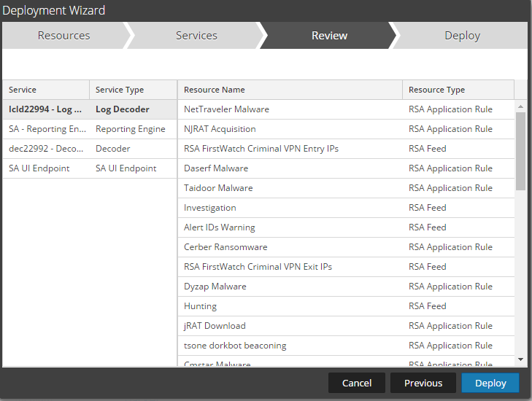Open the Deploy wizard step tab
The height and width of the screenshot is (401, 532).
(462, 36)
